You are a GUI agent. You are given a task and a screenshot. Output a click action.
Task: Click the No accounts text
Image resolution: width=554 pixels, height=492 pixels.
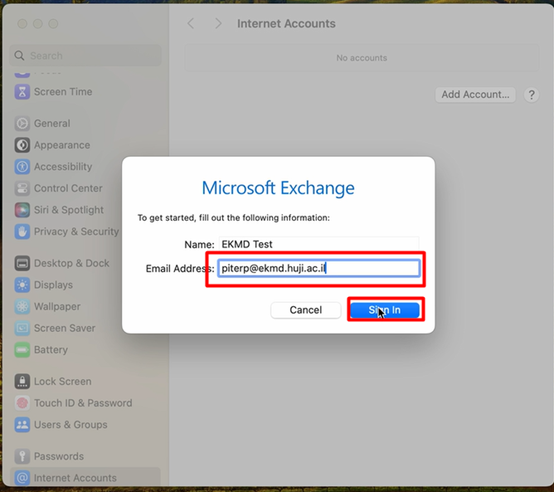tap(361, 58)
